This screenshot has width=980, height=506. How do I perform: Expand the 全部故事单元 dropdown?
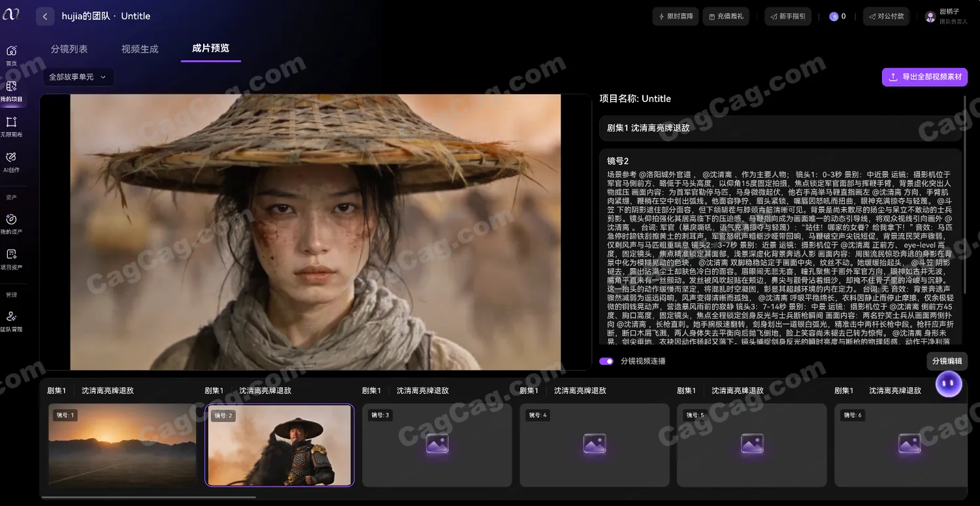(x=79, y=77)
